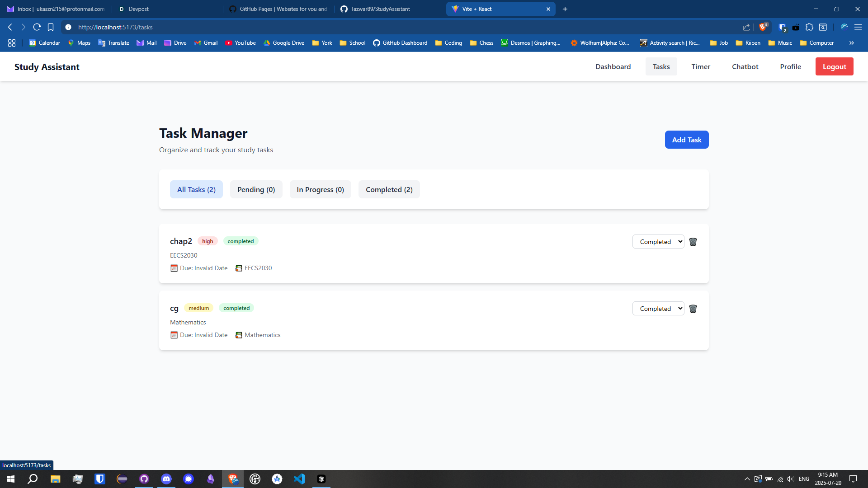Image resolution: width=868 pixels, height=488 pixels.
Task: Click the red Logout button
Action: pyautogui.click(x=834, y=66)
